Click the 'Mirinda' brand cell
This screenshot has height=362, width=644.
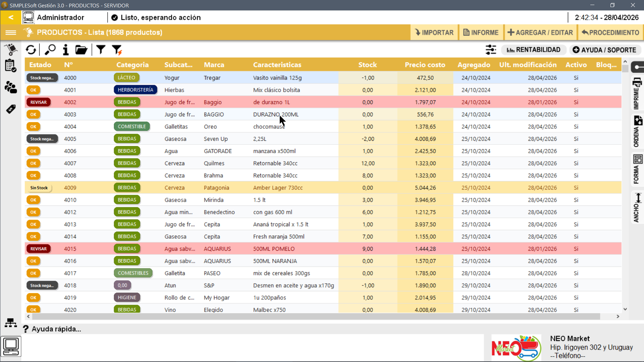214,200
